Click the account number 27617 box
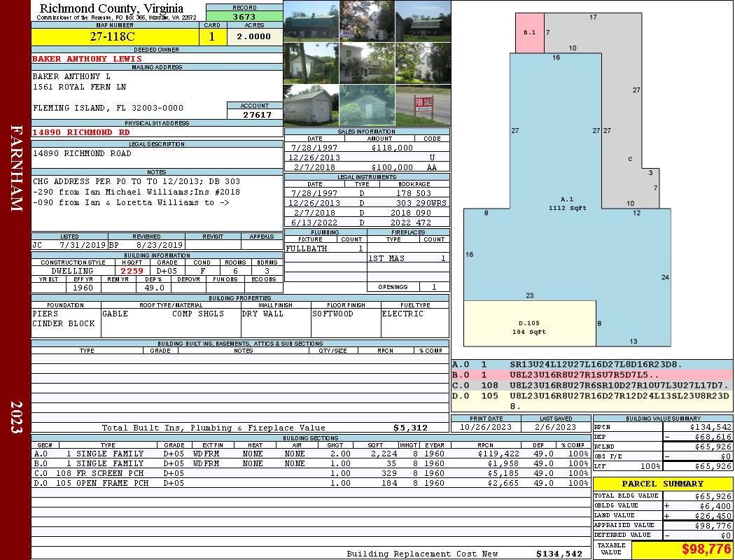Image resolution: width=735 pixels, height=560 pixels. [255, 114]
